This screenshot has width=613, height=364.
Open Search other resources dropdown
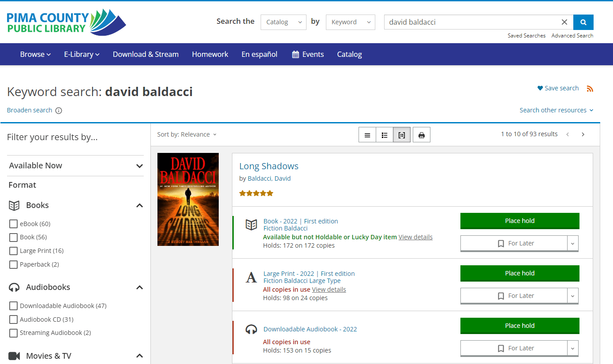(557, 110)
